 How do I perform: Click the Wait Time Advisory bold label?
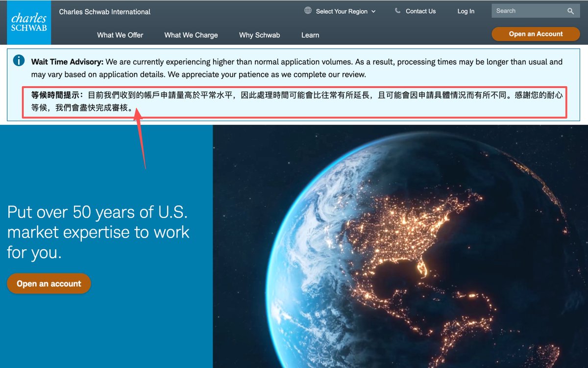pos(67,62)
